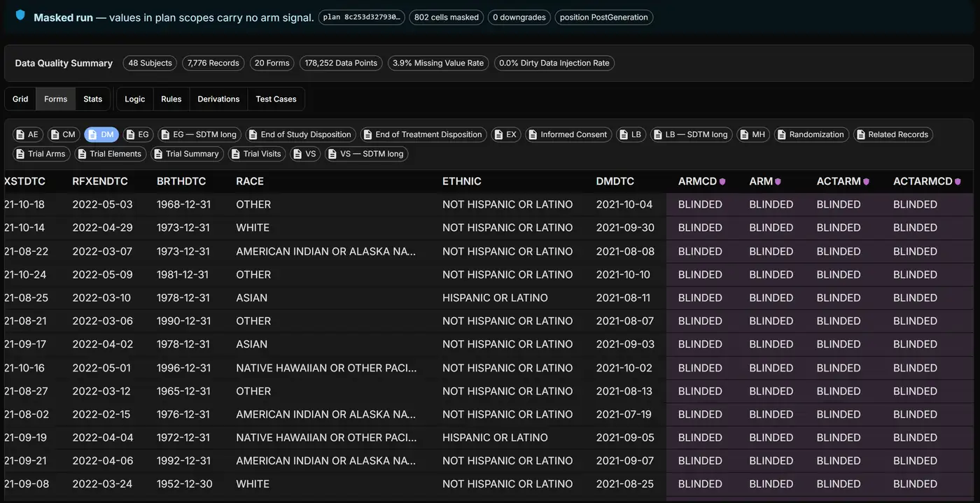Screen dimensions: 980x503
Task: Switch to the Grid tab
Action: pos(20,99)
